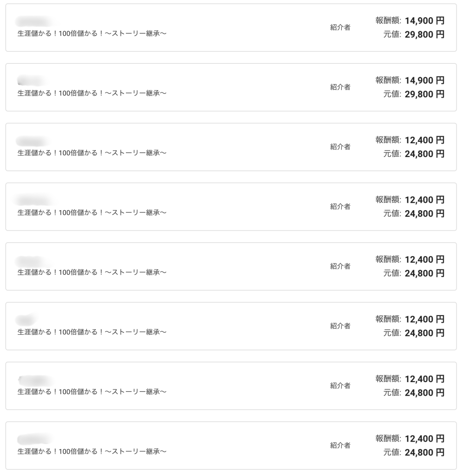The image size is (464, 476).
Task: Open the seventh card's product title
Action: point(92,392)
